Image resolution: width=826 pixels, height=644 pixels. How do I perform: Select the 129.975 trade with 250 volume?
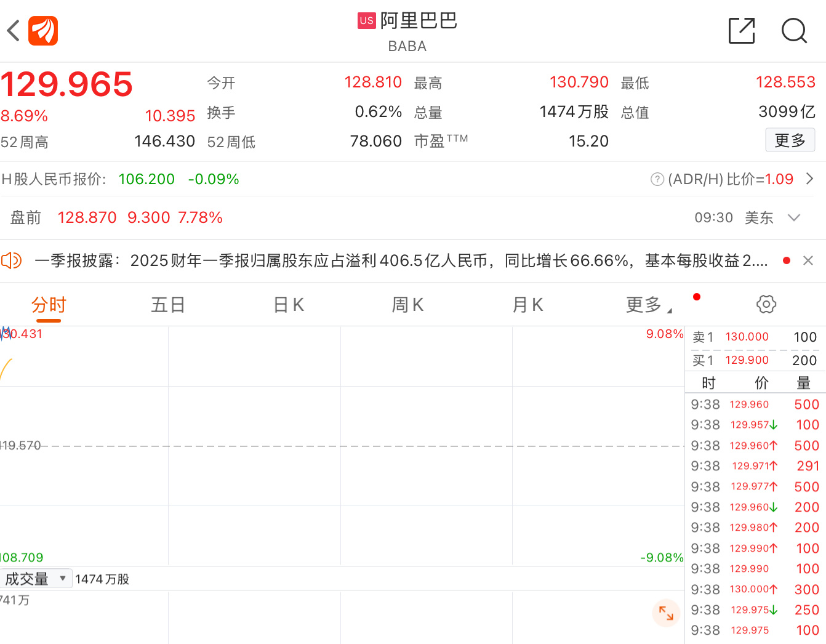[755, 610]
